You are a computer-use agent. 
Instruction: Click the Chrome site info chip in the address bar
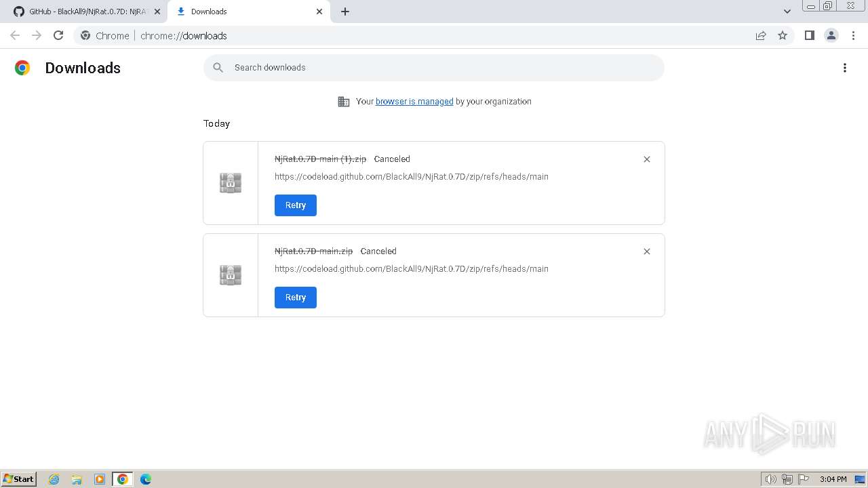click(104, 36)
